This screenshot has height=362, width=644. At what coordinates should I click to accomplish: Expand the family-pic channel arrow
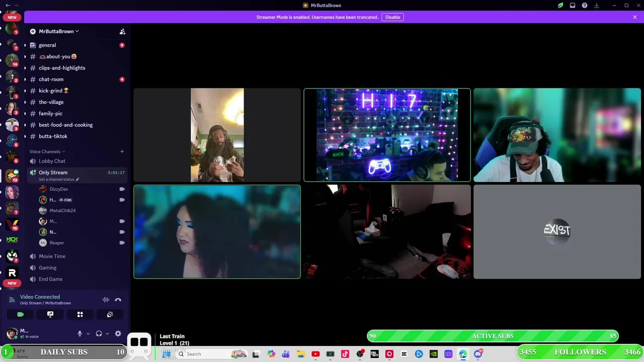[x=25, y=114]
